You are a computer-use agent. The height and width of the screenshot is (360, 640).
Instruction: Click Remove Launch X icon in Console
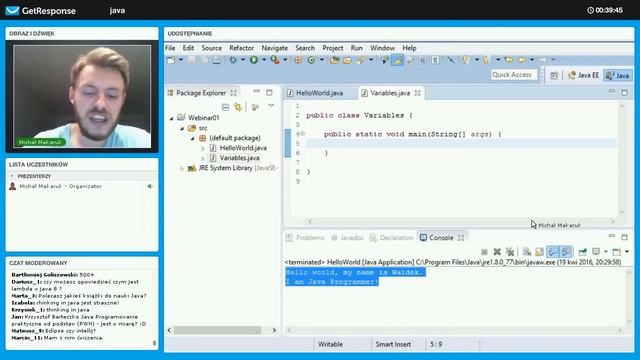tap(497, 252)
